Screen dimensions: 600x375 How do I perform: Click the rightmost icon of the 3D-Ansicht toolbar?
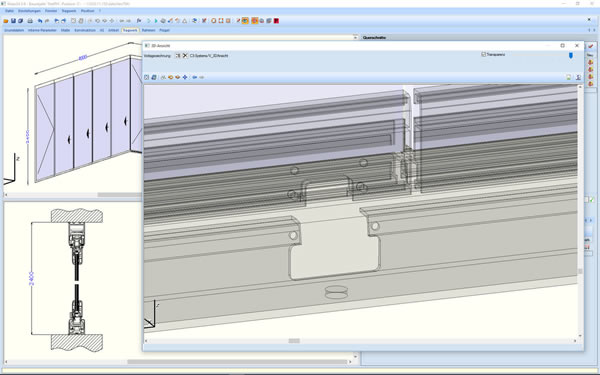coord(578,77)
